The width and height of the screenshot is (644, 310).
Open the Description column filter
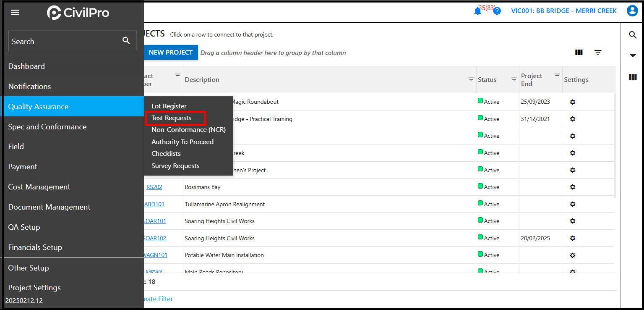[471, 79]
